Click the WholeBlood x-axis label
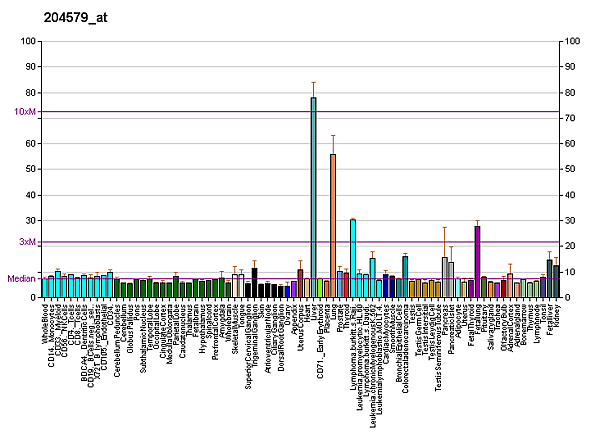 point(46,322)
